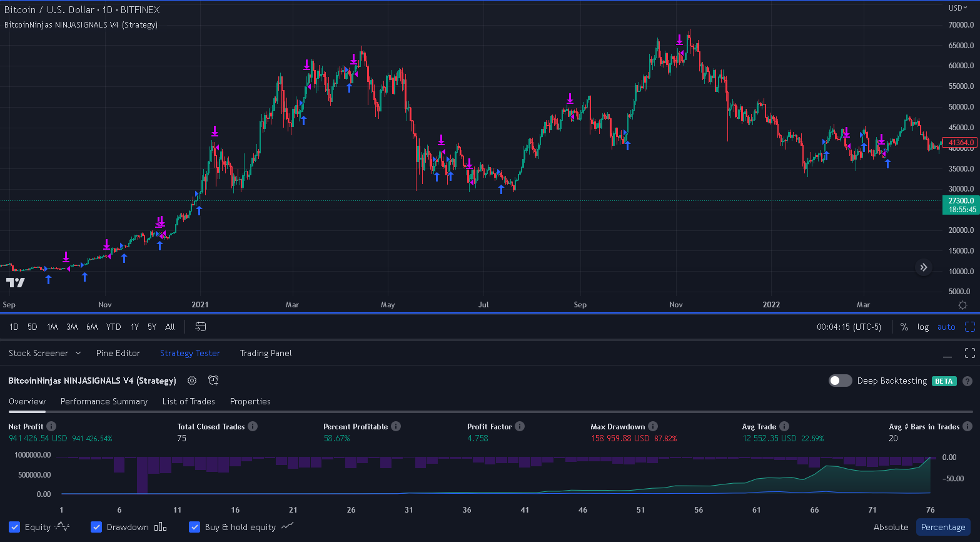Set range to YTD

[x=113, y=327]
